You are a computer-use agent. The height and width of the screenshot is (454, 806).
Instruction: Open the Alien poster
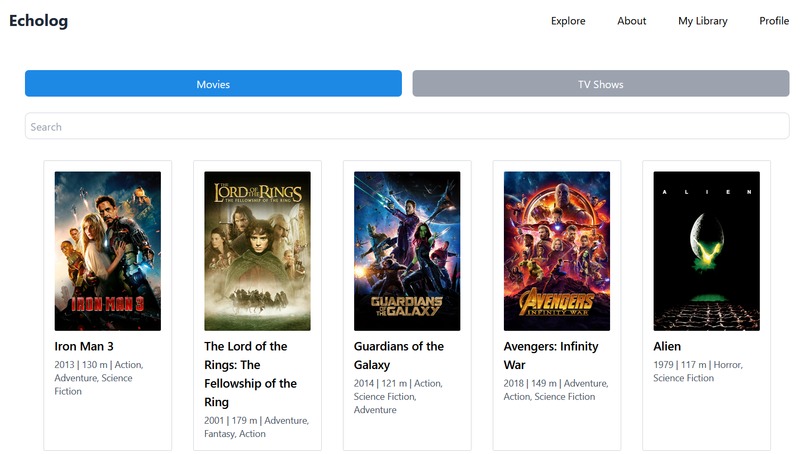[706, 251]
